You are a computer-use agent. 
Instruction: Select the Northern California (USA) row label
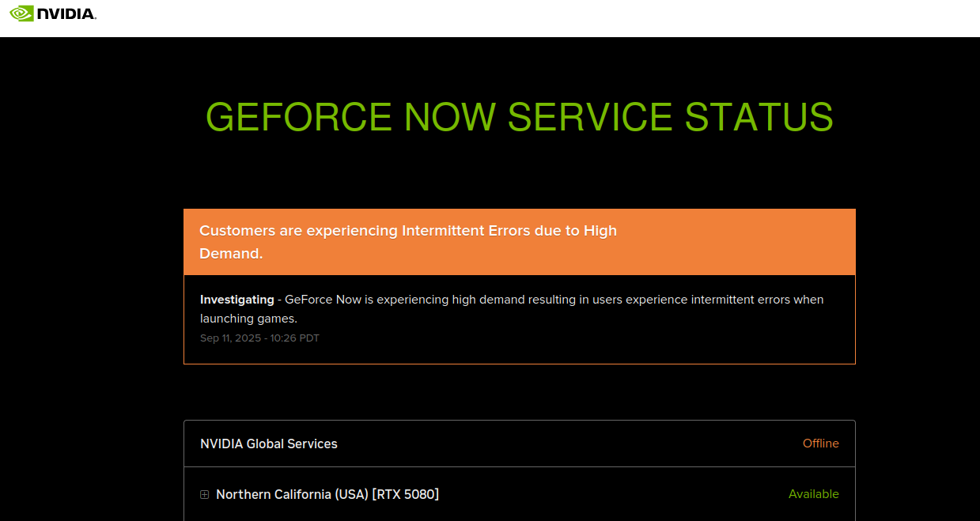292,494
